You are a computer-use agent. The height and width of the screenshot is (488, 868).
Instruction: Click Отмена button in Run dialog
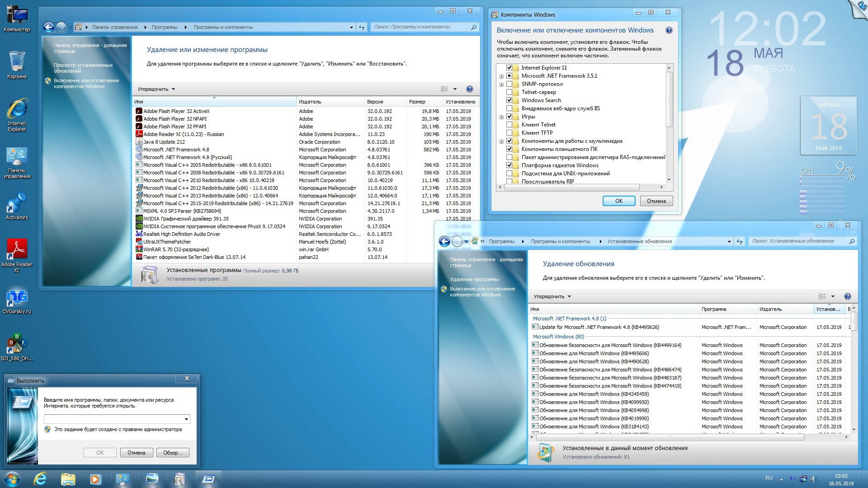[137, 453]
